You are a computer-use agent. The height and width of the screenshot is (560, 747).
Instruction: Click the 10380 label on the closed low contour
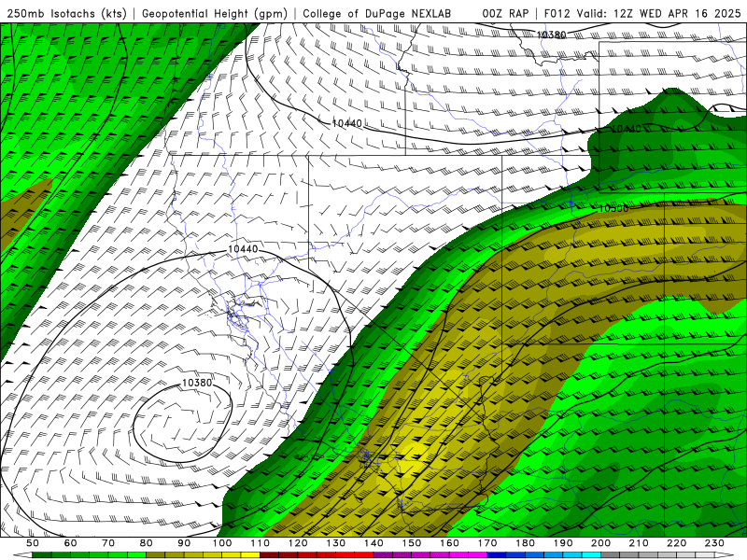coord(197,383)
